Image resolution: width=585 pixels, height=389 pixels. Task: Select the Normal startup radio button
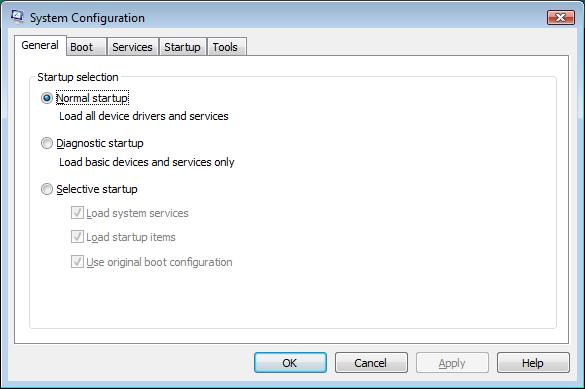[47, 98]
